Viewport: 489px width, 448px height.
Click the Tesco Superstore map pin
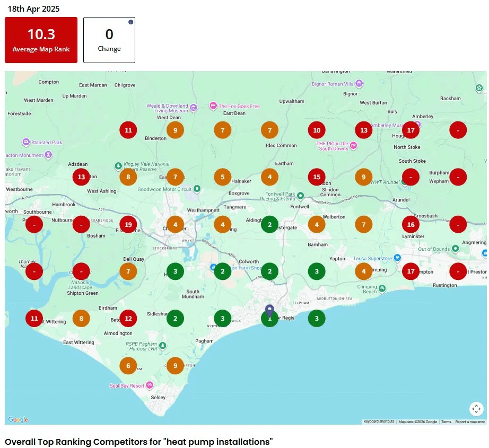pyautogui.click(x=396, y=257)
